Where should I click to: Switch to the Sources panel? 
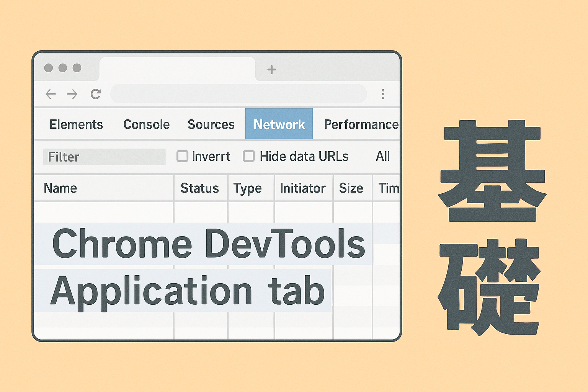point(211,124)
